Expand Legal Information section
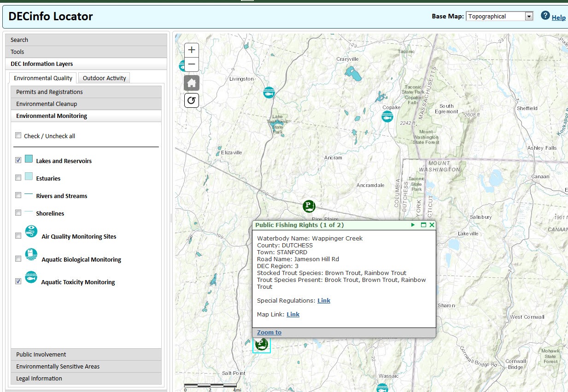This screenshot has width=568, height=392. tap(86, 379)
